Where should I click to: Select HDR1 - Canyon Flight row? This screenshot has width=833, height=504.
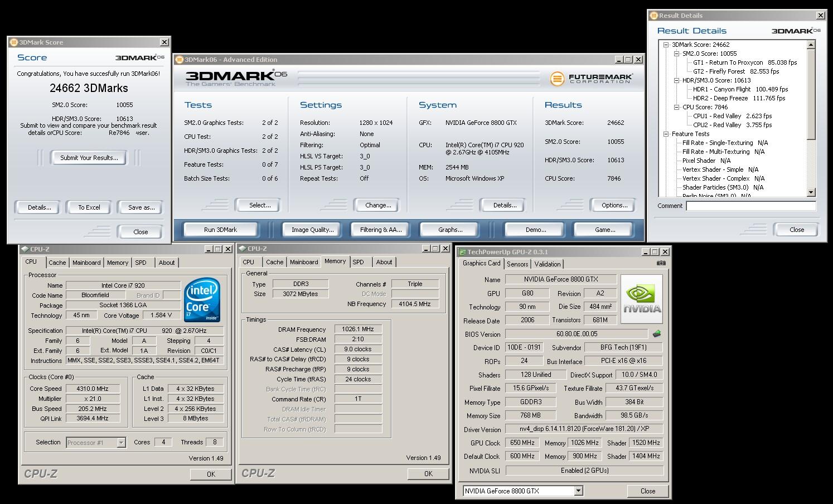point(740,89)
